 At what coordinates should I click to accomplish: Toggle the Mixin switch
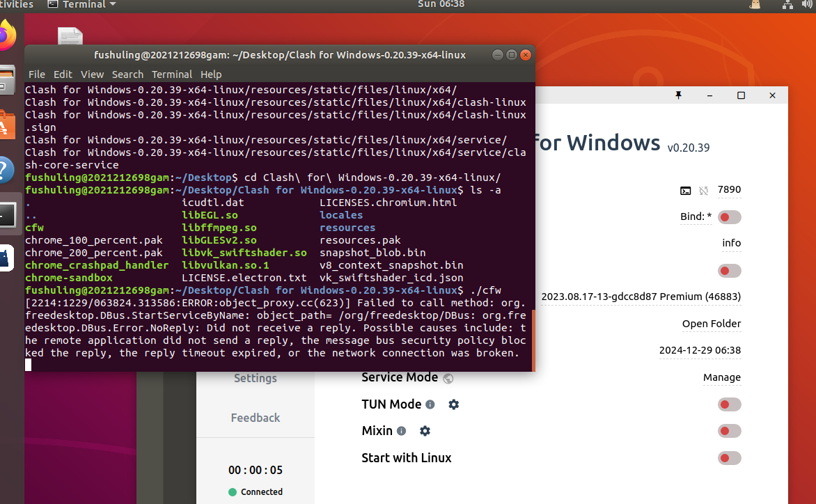point(729,430)
